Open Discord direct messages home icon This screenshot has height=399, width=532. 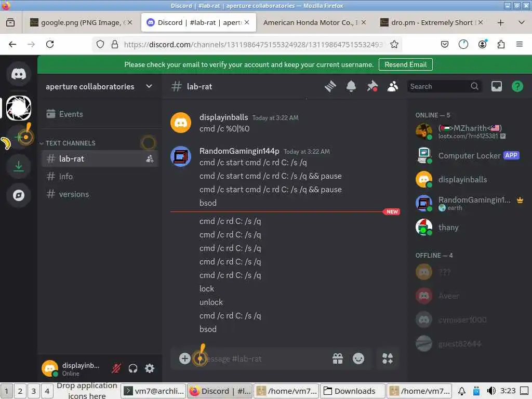click(19, 74)
